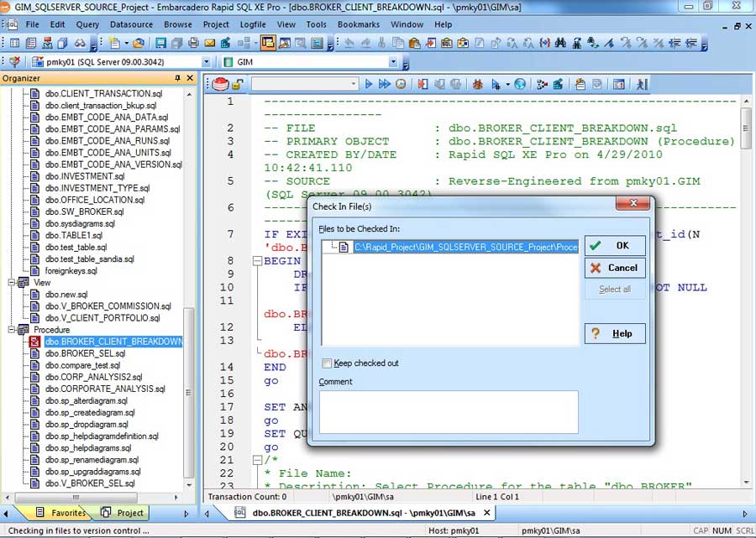Click the highlighted Organizer panel toggle icon

click(x=268, y=43)
